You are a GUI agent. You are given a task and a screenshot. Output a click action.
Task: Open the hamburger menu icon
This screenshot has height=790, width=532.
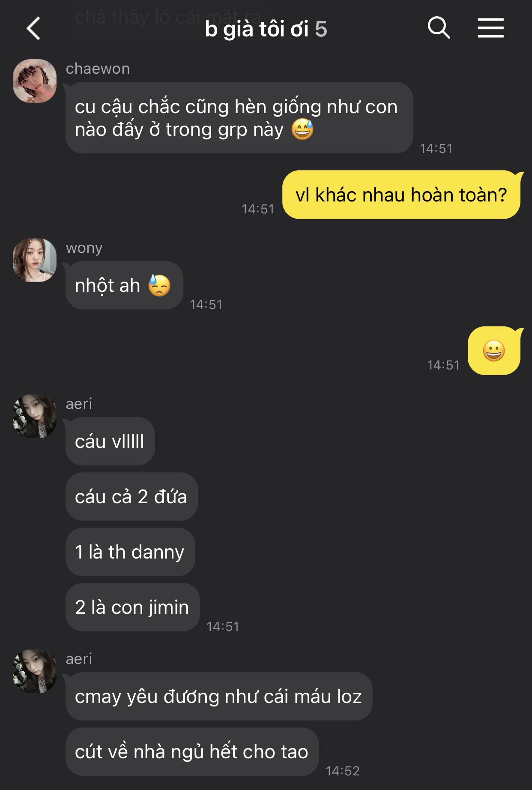tap(491, 28)
